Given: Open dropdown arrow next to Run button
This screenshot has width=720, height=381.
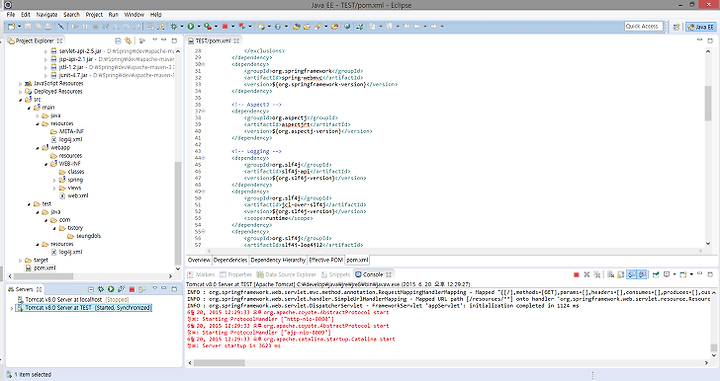Looking at the screenshot, I should pos(199,27).
